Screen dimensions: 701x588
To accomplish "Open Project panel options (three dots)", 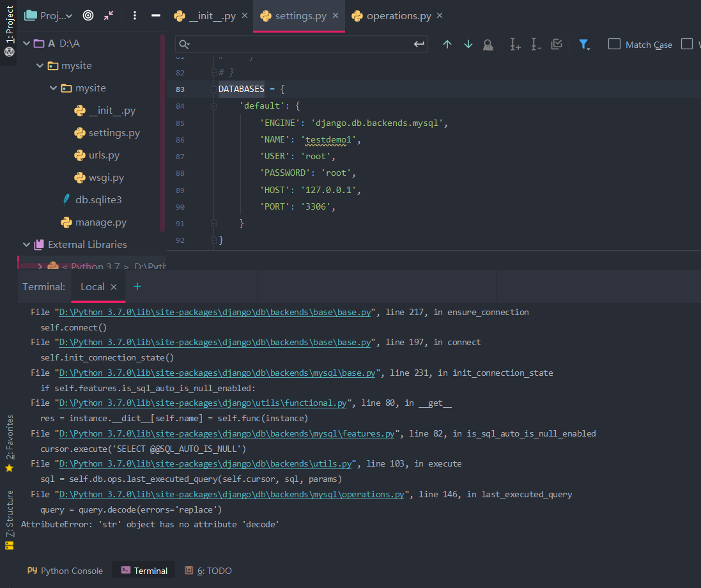I will (135, 15).
